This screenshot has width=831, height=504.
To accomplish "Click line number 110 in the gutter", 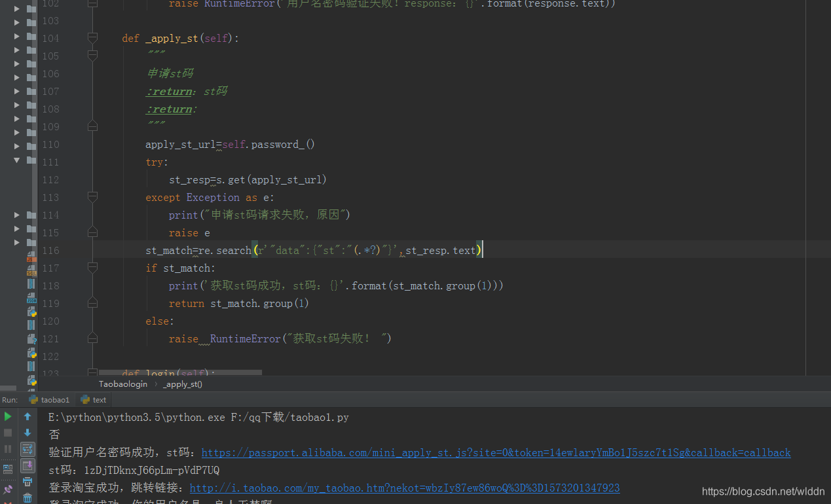I will pyautogui.click(x=50, y=144).
